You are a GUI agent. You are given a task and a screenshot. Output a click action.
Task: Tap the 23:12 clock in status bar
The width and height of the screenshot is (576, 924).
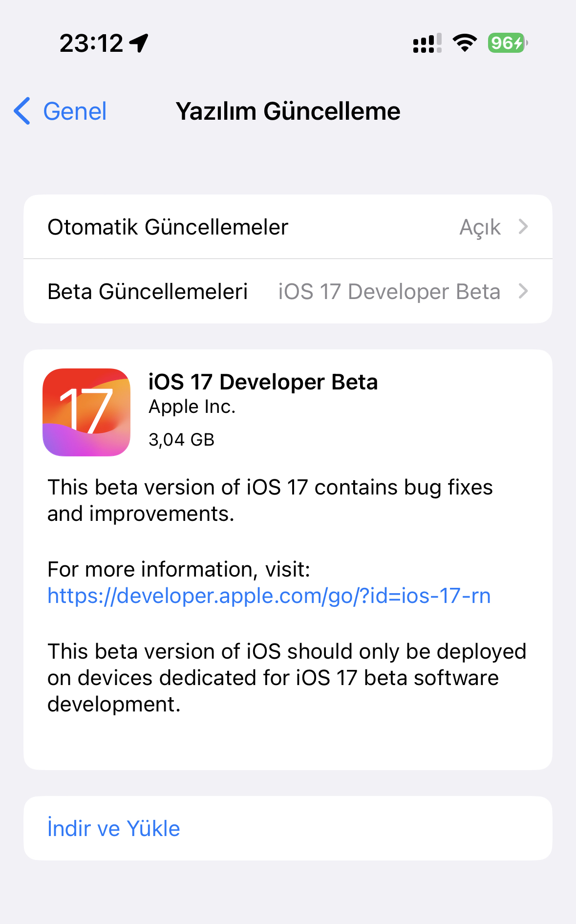pos(91,43)
